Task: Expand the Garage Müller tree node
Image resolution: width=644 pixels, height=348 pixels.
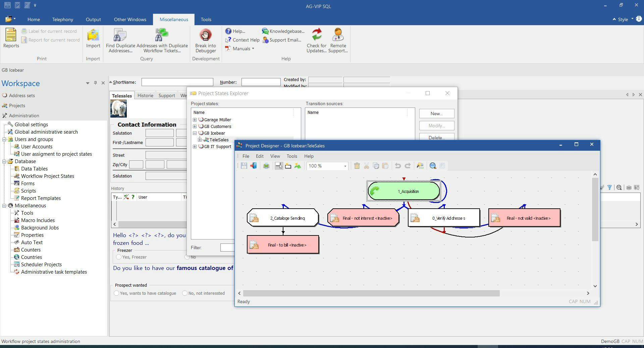Action: [195, 120]
